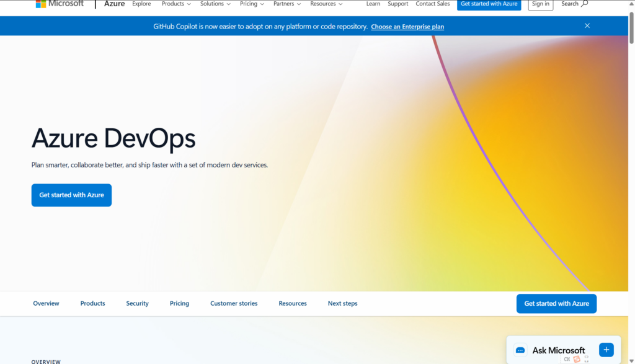Click the Microsoft logo
This screenshot has width=635, height=364.
tap(60, 4)
